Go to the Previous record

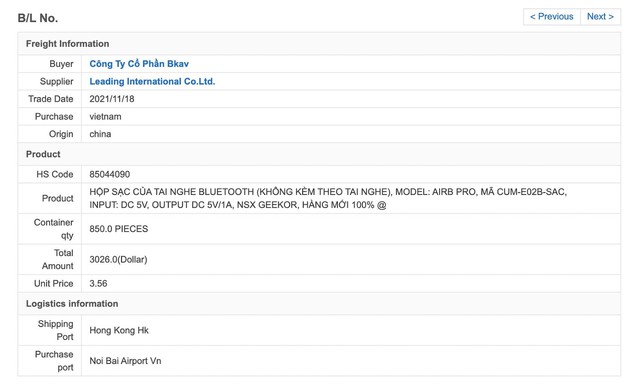551,17
